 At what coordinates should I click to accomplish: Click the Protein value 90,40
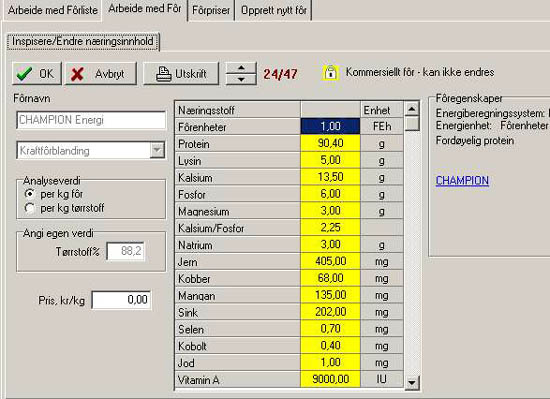pos(330,143)
